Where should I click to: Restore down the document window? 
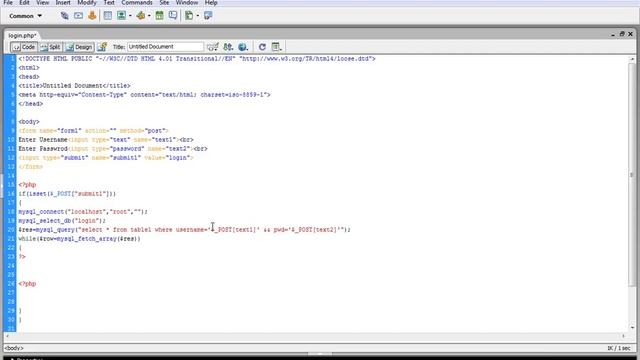(x=622, y=34)
